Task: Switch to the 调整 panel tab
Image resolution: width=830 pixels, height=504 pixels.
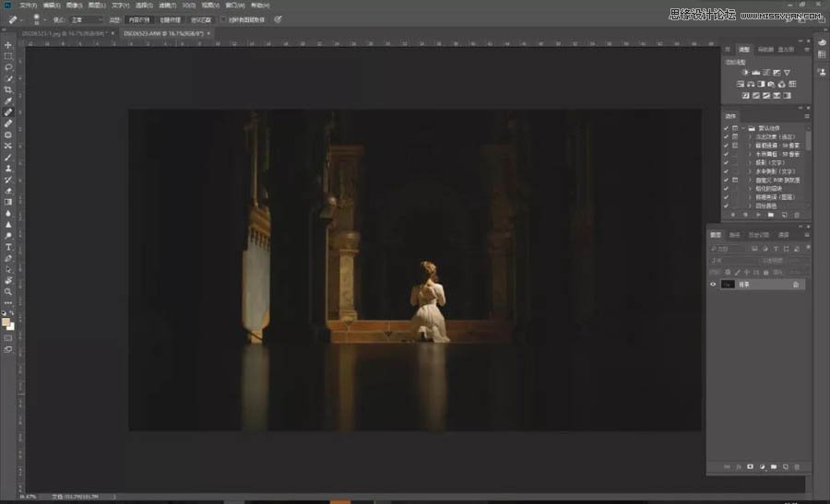Action: click(x=744, y=49)
